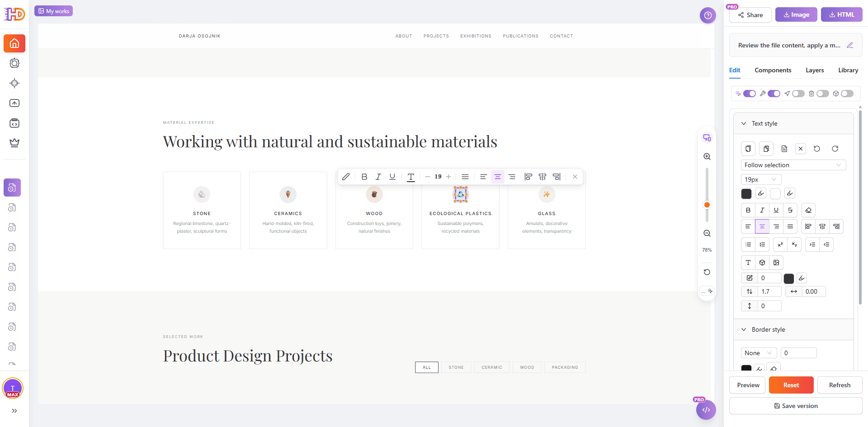The image size is (868, 427).
Task: Click the redo icon in Text style panel
Action: [835, 149]
